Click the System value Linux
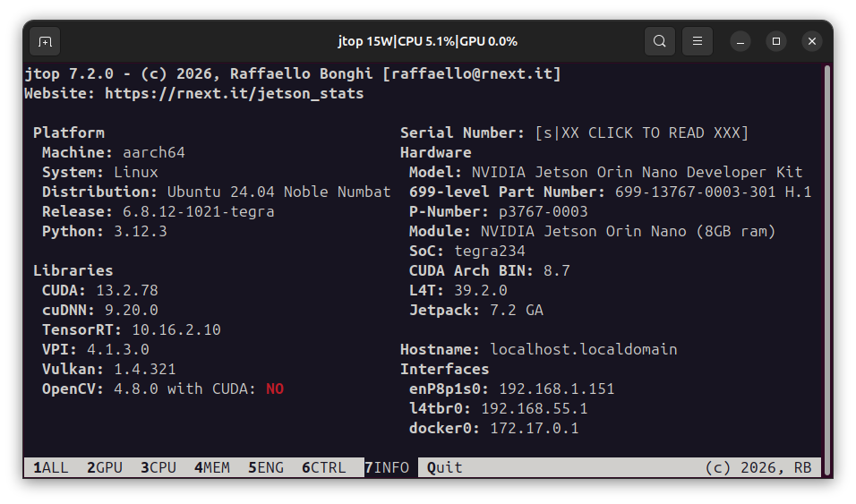 tap(136, 173)
